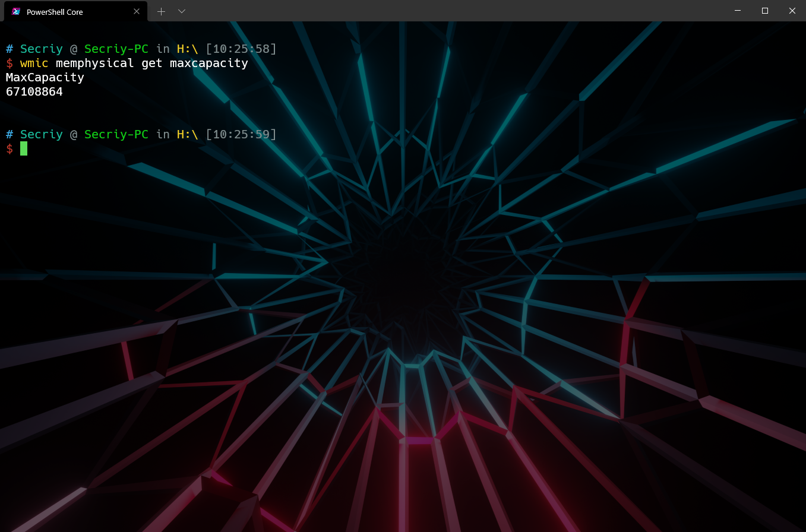Close the PowerShell Core tab
Screen dimensions: 806x532
pyautogui.click(x=137, y=11)
